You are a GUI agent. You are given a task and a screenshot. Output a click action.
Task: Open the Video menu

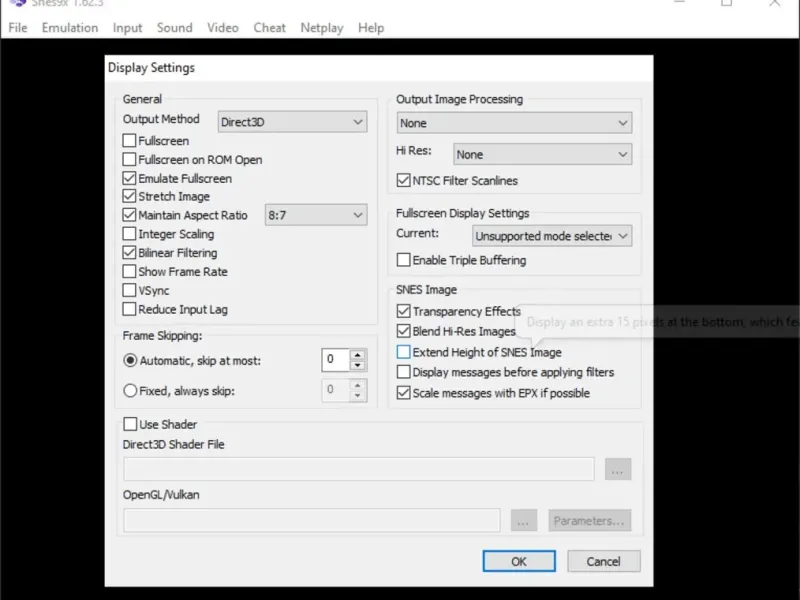pyautogui.click(x=223, y=28)
